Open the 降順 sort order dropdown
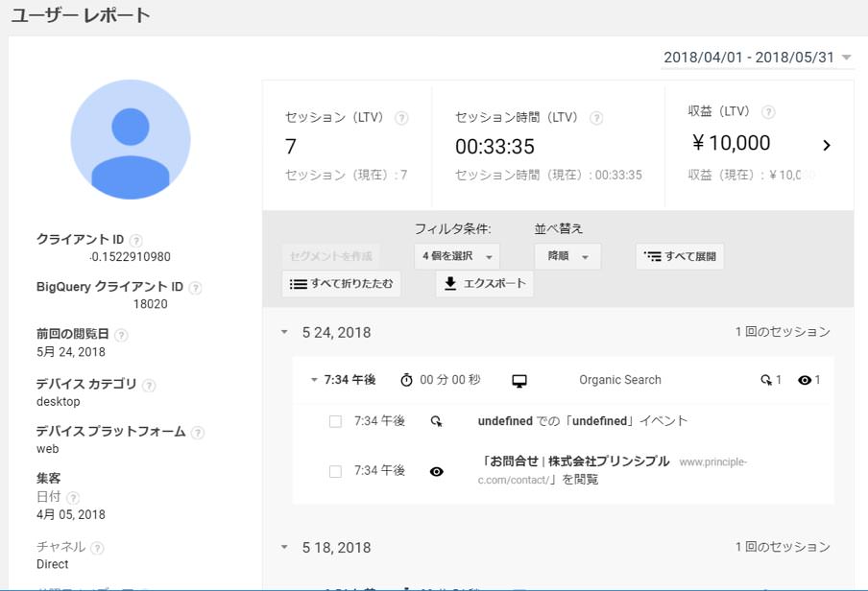Viewport: 868px width, 591px height. [x=567, y=256]
